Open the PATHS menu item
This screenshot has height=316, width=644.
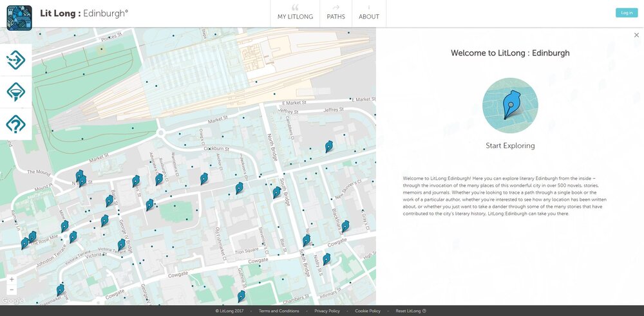point(336,13)
